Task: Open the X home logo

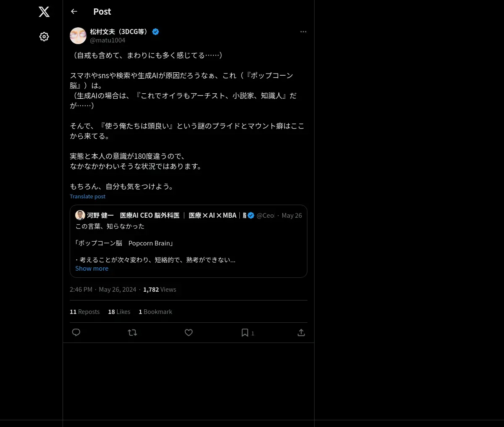Action: (x=44, y=12)
